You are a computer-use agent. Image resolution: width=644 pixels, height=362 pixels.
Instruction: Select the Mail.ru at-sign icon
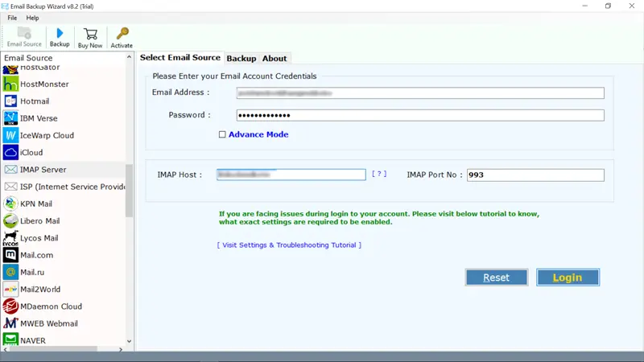coord(10,272)
